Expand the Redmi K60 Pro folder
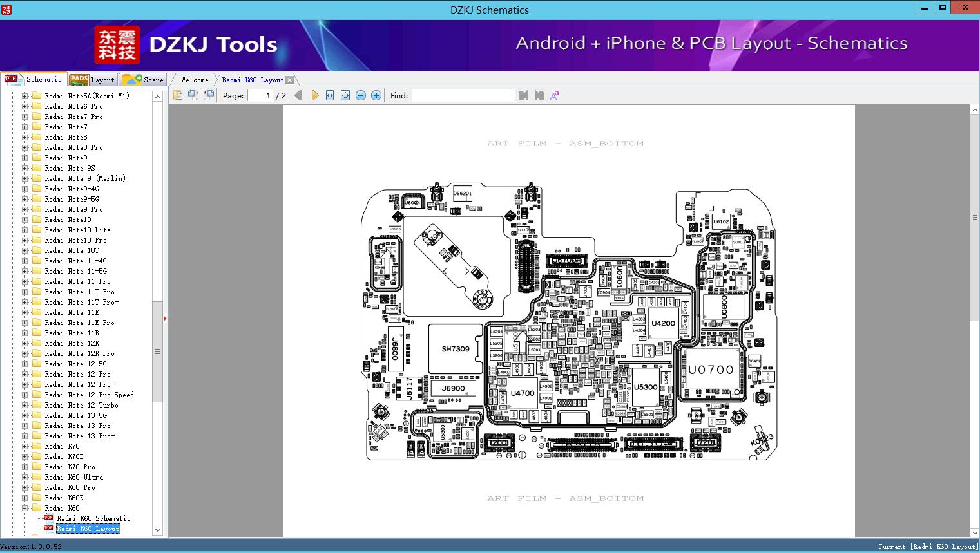The image size is (980, 553). click(x=25, y=487)
